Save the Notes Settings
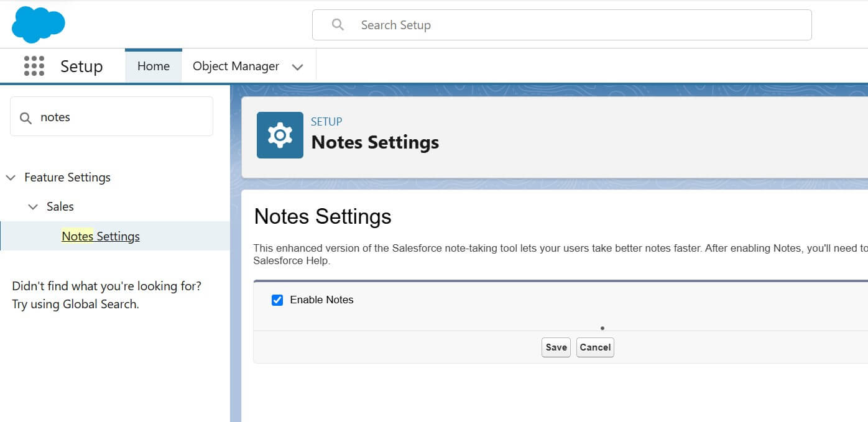 coord(556,347)
